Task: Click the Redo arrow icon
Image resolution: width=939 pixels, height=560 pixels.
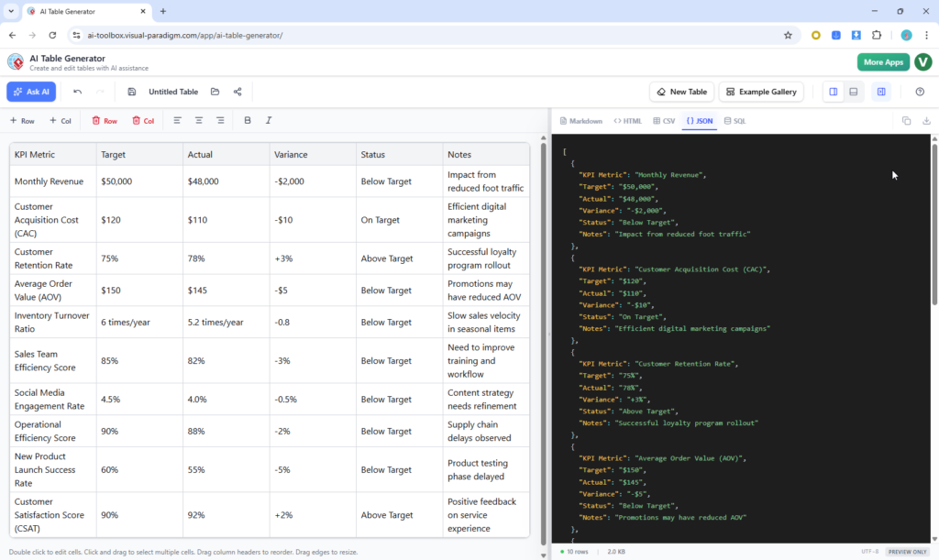Action: tap(101, 92)
